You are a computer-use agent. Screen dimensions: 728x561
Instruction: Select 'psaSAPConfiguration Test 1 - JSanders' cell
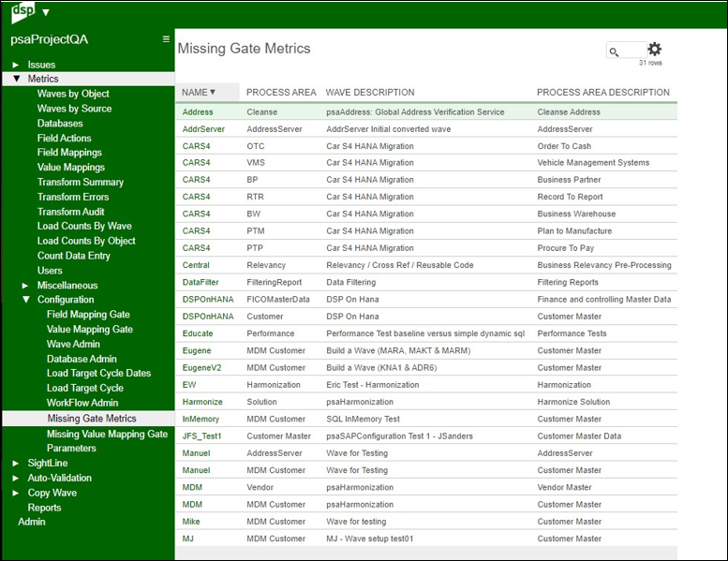[399, 436]
